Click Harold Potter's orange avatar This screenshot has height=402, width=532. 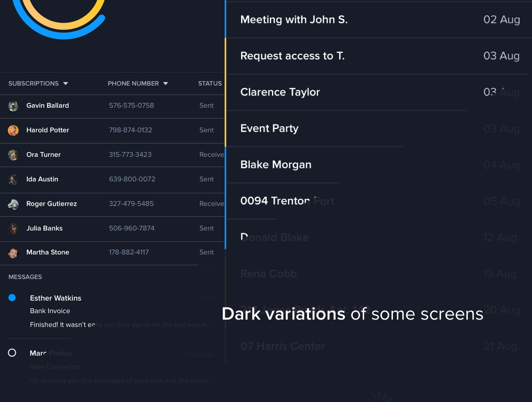click(13, 130)
